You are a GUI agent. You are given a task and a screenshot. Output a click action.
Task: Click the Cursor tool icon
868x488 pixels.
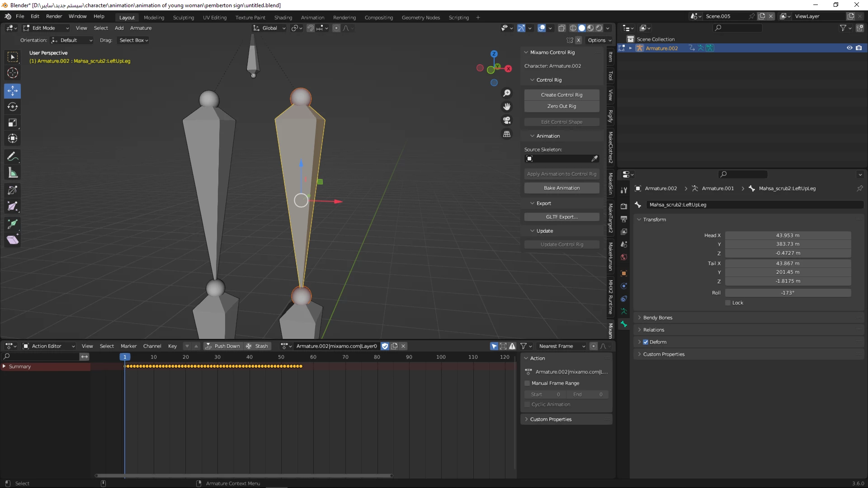[x=13, y=73]
